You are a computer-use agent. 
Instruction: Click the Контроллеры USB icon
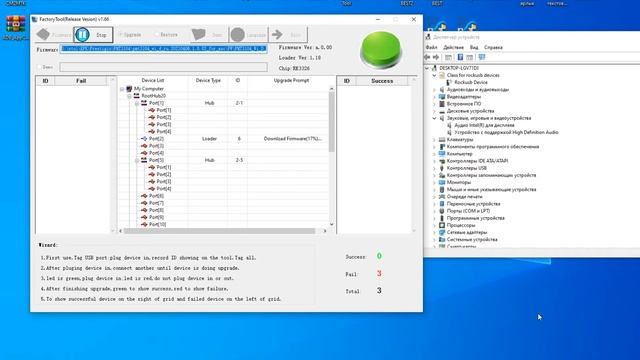pos(442,168)
